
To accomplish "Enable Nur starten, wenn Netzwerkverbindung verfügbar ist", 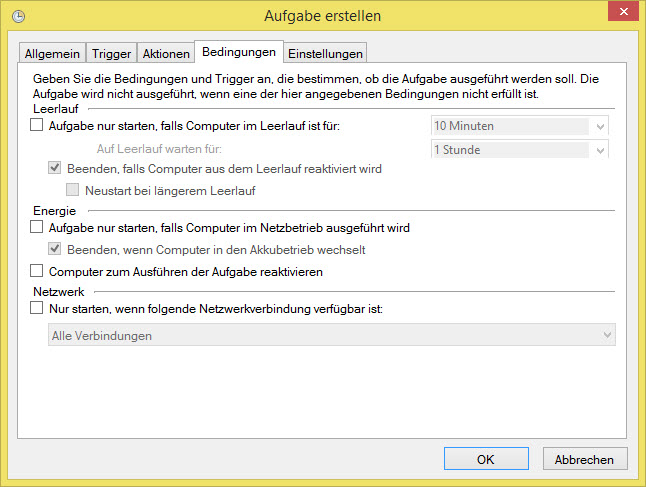I will [38, 310].
